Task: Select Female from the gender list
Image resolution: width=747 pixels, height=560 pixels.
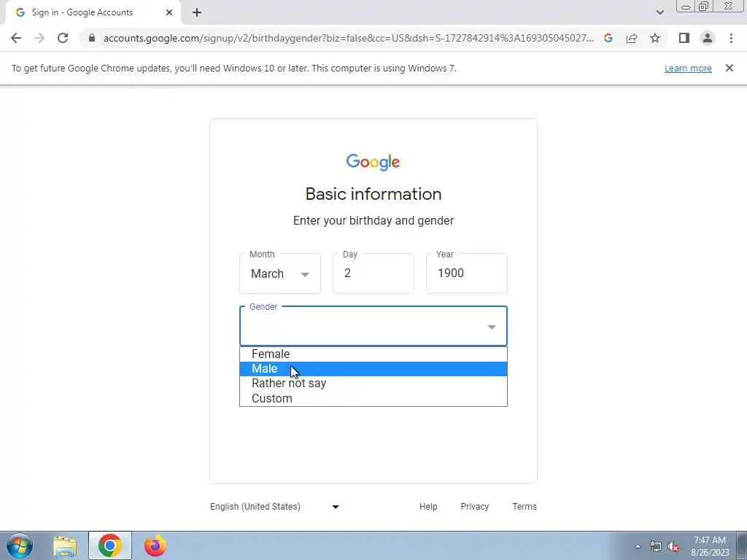Action: (x=373, y=354)
